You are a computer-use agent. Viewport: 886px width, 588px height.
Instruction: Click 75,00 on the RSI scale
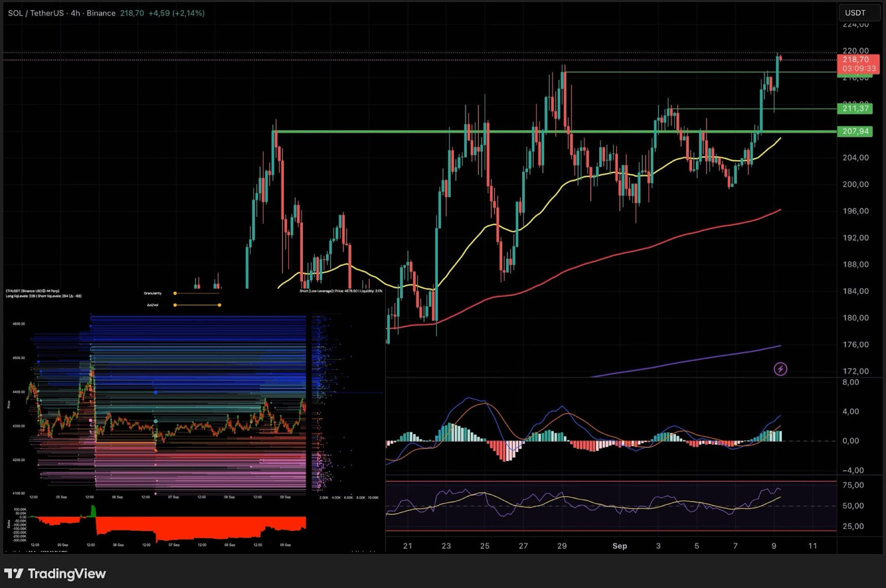853,485
